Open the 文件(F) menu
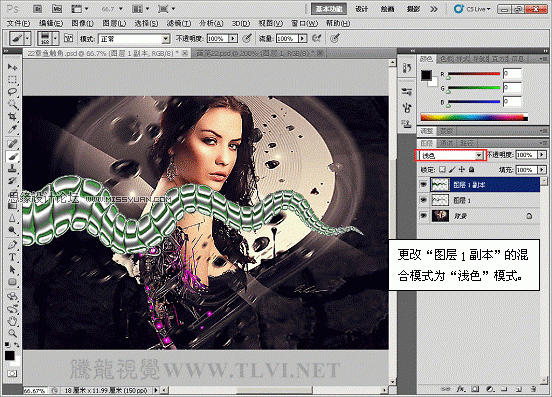The image size is (552, 397). point(18,23)
